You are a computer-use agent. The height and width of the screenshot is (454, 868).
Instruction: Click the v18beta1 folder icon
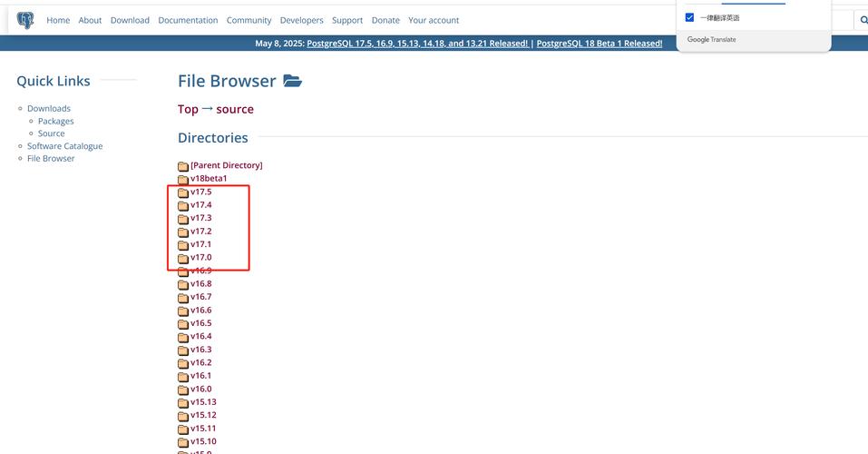tap(183, 179)
